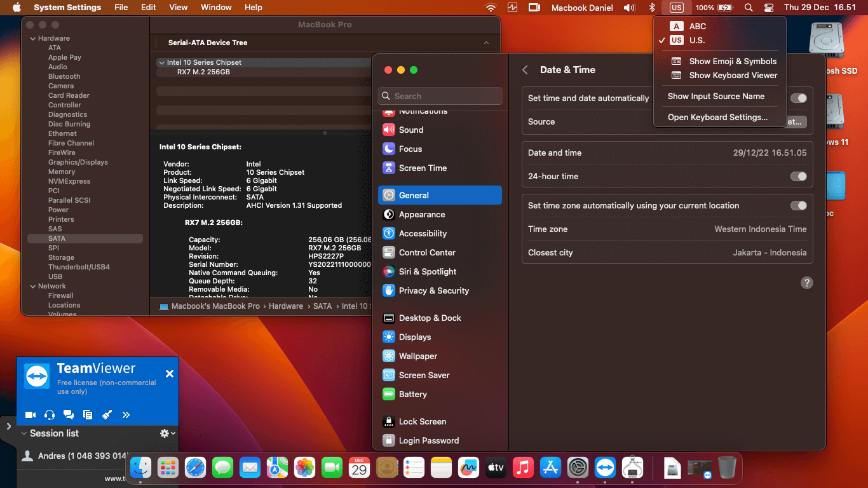Click the TeamViewer file transfer documents icon
868x488 pixels.
coord(88,415)
